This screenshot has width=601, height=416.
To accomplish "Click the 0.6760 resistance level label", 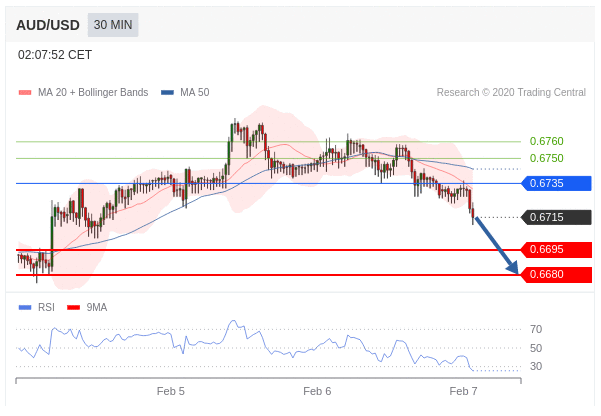I will tap(547, 141).
